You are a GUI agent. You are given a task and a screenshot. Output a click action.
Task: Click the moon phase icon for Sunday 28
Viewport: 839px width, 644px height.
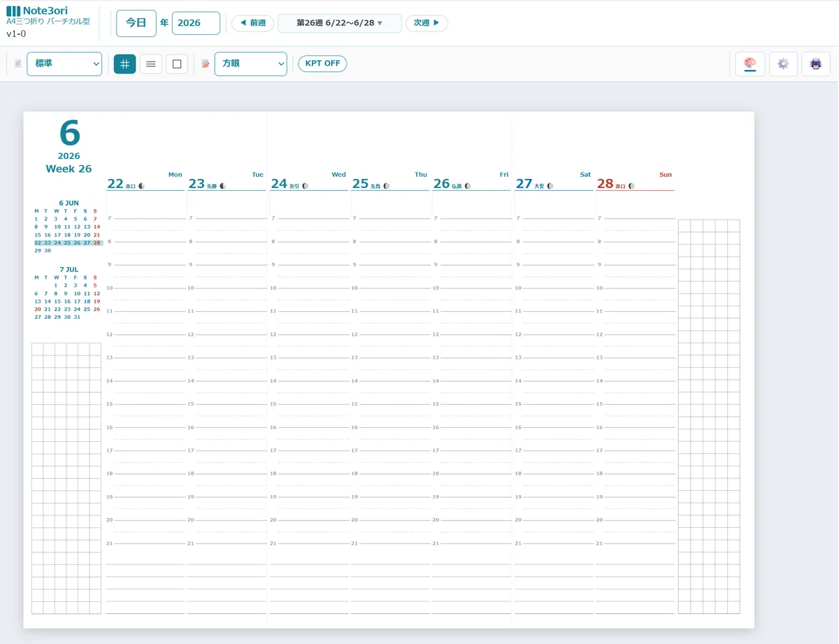pos(631,186)
